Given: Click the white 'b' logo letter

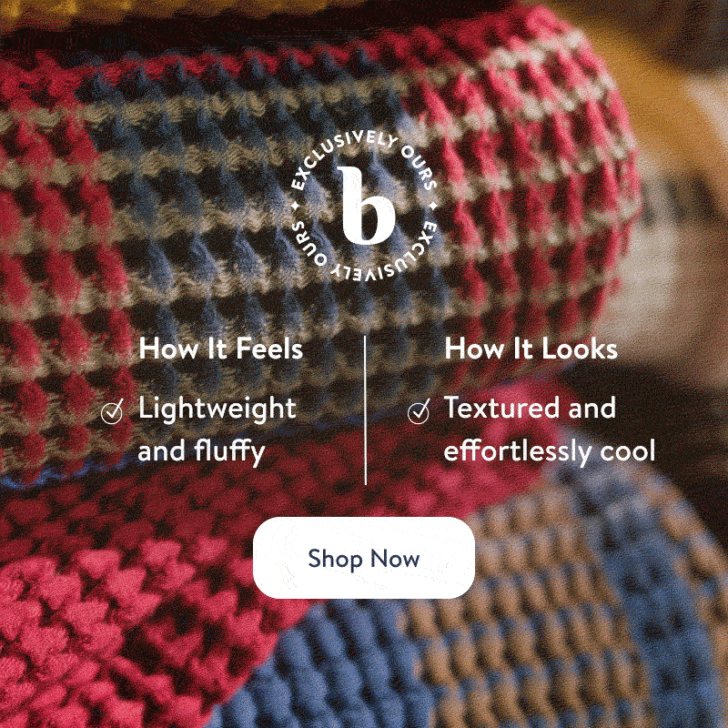Looking at the screenshot, I should 366,206.
